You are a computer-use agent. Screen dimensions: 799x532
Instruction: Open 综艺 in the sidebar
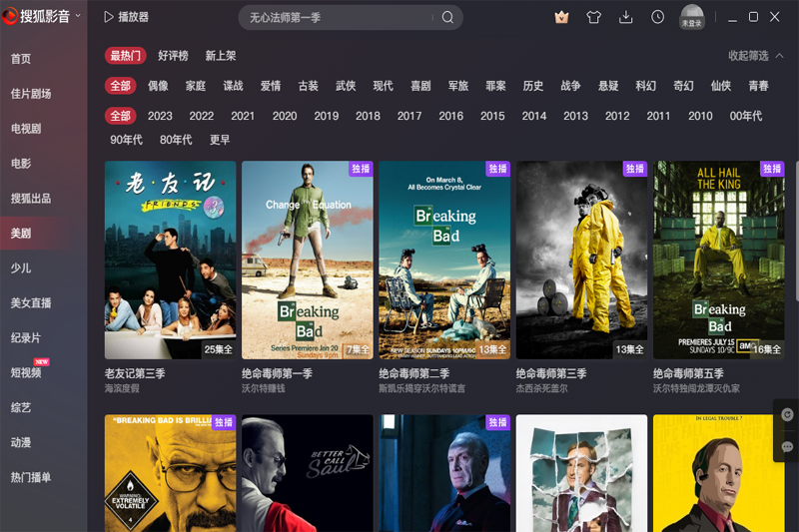tap(21, 407)
